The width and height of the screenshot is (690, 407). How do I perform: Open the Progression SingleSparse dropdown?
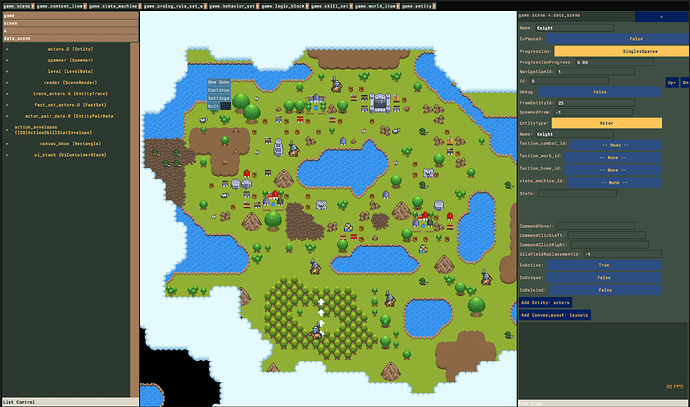[x=621, y=51]
